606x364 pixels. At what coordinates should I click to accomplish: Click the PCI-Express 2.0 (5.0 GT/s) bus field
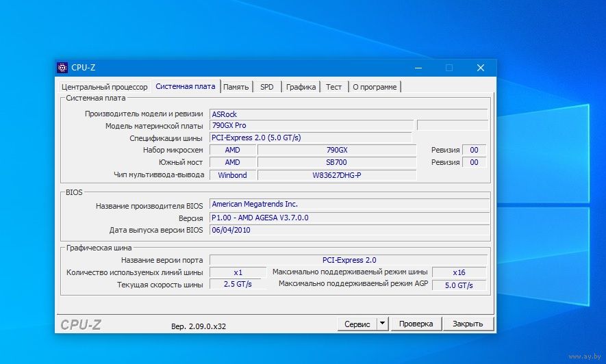tap(311, 138)
